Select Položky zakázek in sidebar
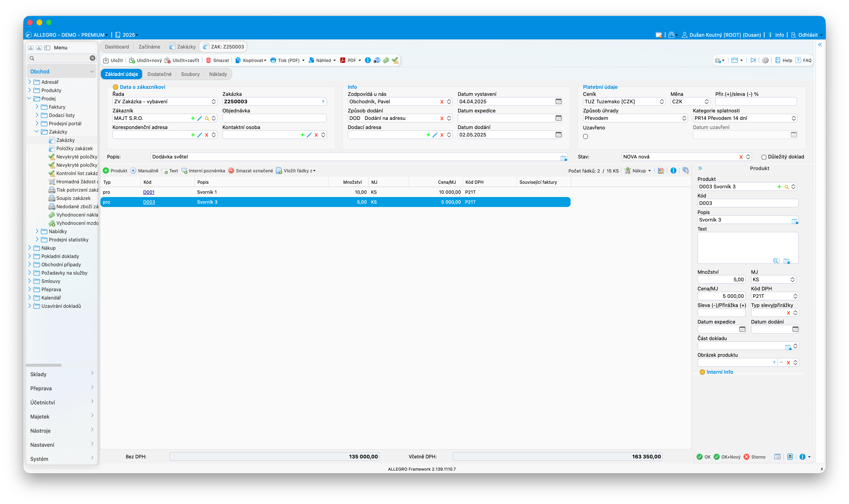The image size is (849, 504). pyautogui.click(x=71, y=149)
